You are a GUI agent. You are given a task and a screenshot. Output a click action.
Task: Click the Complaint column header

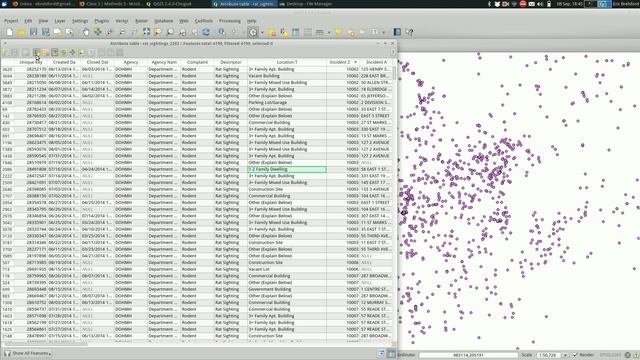point(198,62)
